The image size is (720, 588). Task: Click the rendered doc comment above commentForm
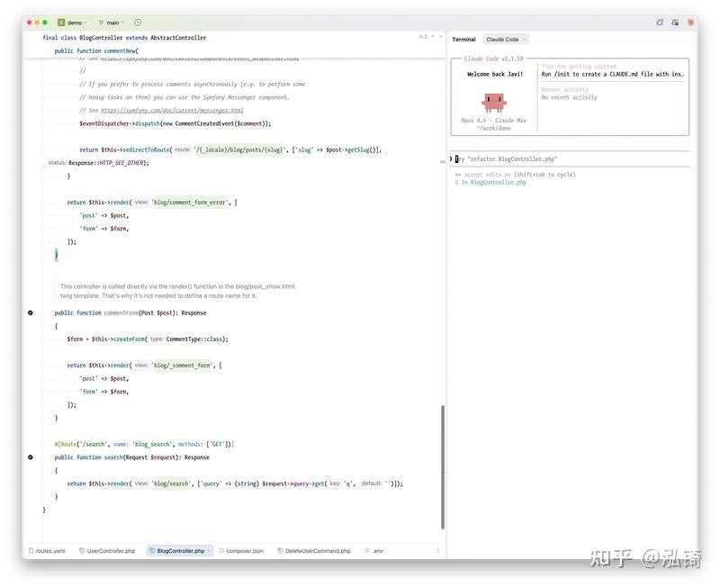click(x=178, y=291)
